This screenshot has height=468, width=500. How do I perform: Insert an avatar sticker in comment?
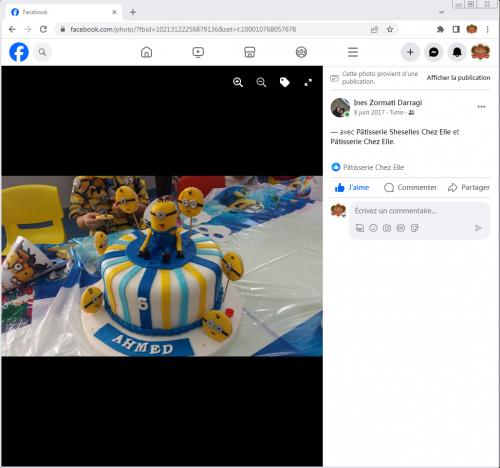[360, 228]
